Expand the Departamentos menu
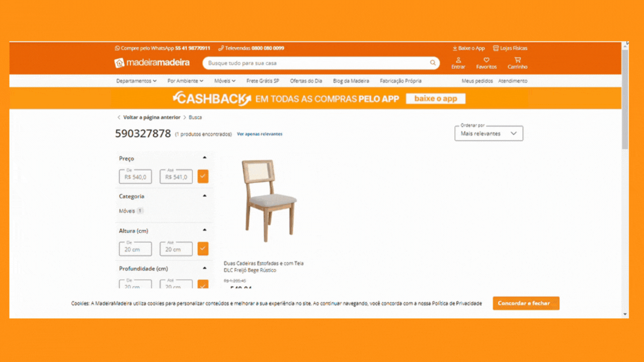Screen dimensions: 644x362 click(x=136, y=81)
